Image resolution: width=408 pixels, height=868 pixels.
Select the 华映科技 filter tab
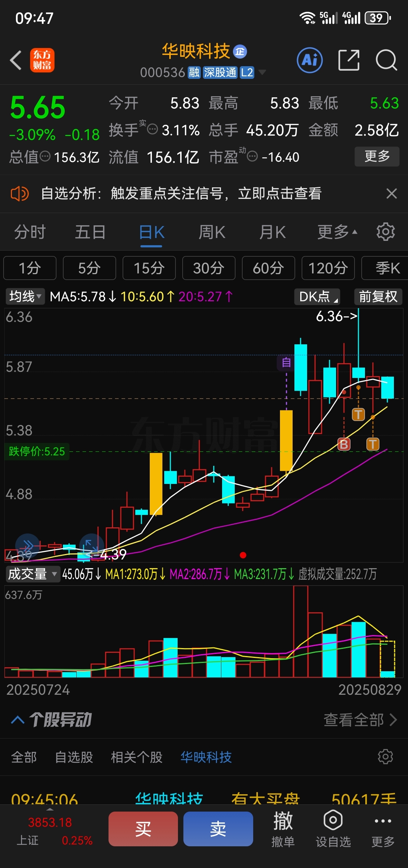pos(206,757)
